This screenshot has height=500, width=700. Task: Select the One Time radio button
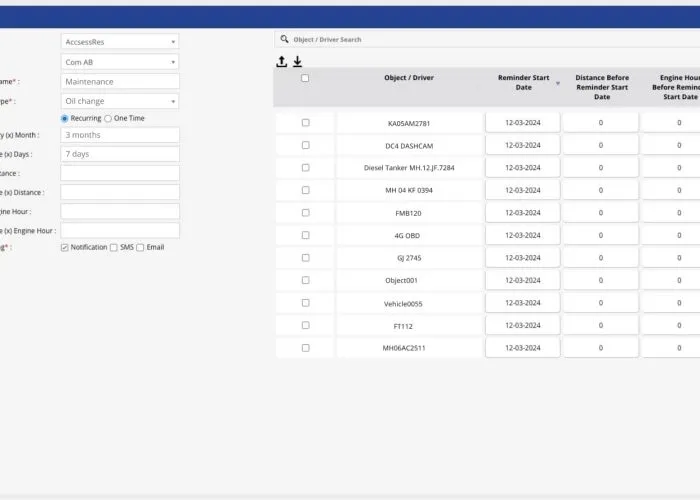coord(108,118)
